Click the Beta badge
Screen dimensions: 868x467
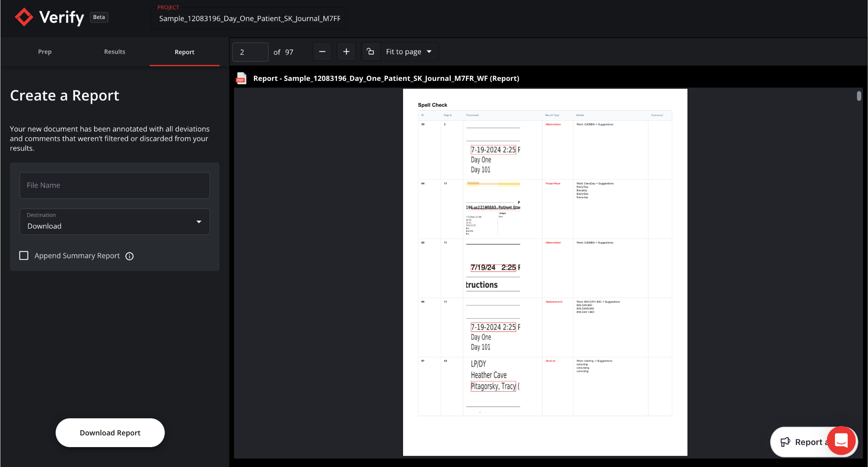(x=99, y=17)
